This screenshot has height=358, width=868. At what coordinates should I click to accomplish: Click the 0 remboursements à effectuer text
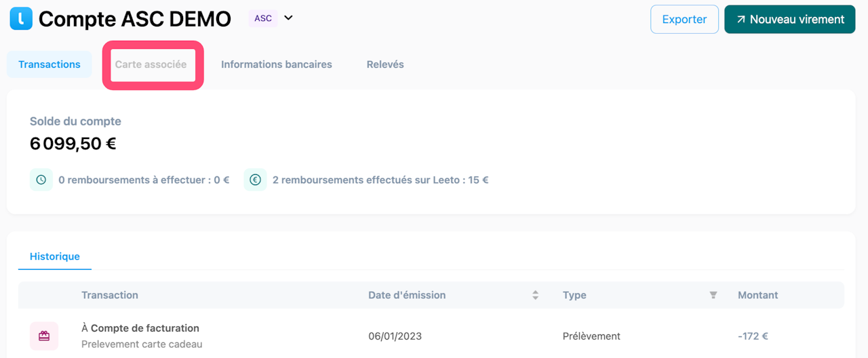coord(144,180)
